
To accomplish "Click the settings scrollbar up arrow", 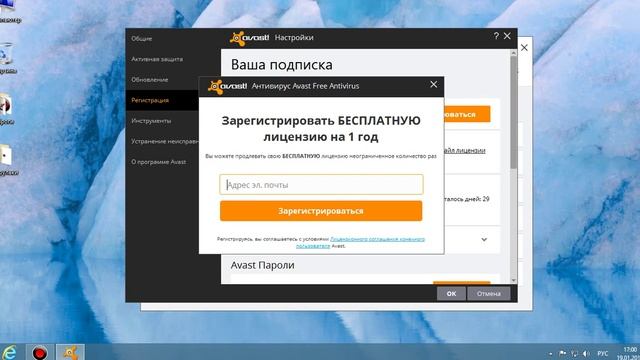I will coord(513,53).
